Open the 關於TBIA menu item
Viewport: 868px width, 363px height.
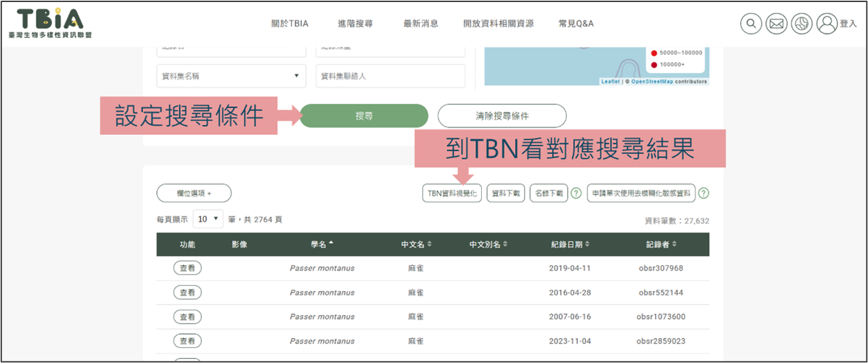point(290,23)
